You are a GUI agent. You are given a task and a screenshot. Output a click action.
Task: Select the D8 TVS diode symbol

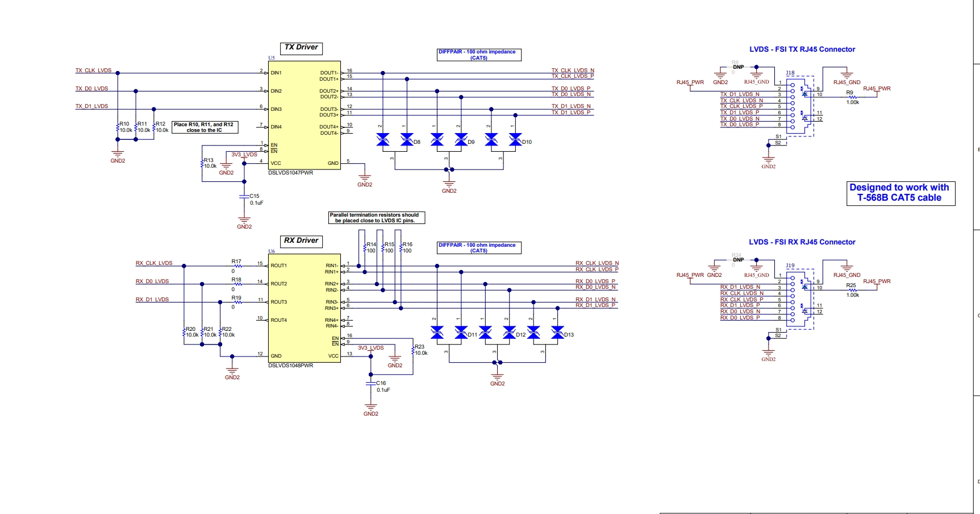pos(395,140)
